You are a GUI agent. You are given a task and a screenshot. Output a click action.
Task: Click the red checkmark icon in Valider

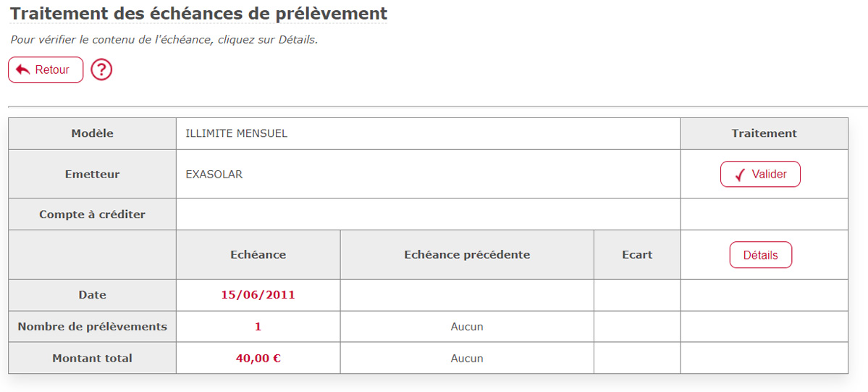740,175
